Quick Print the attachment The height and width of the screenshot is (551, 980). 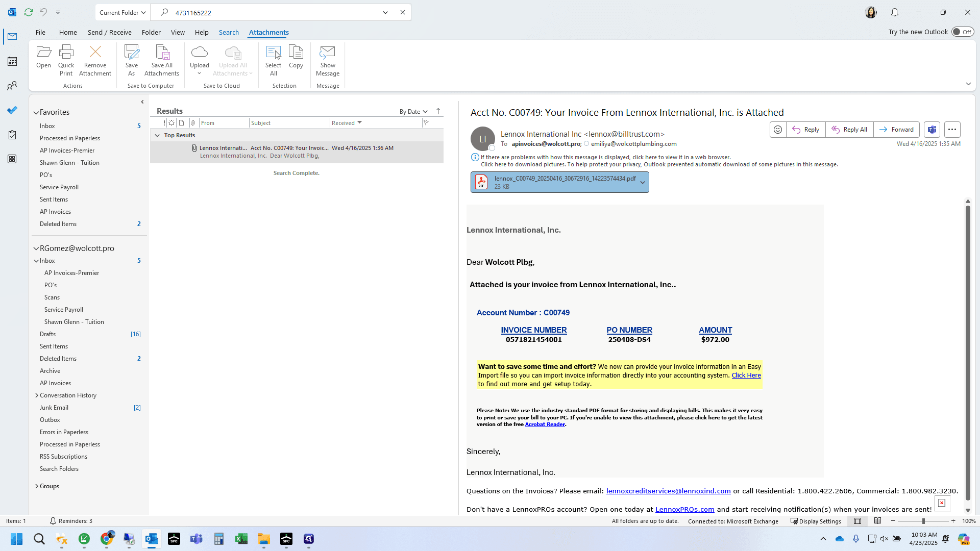tap(66, 60)
